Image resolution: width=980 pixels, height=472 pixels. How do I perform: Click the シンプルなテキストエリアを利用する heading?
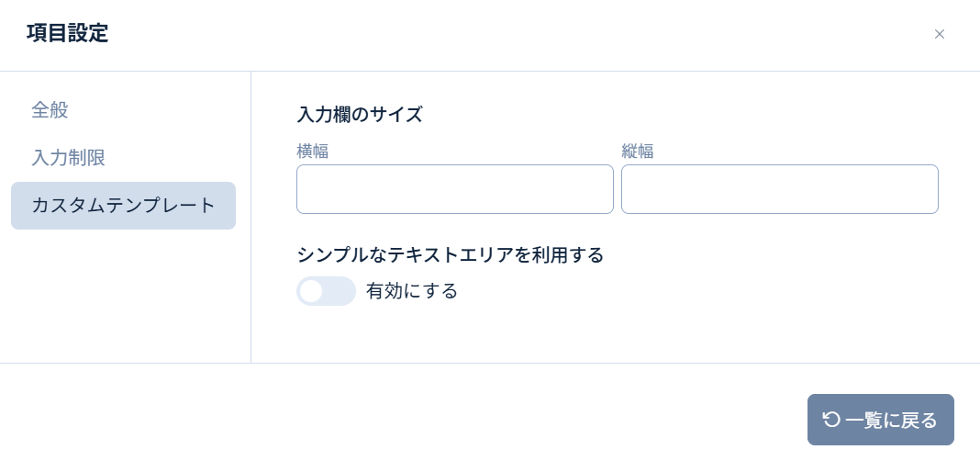click(x=450, y=255)
